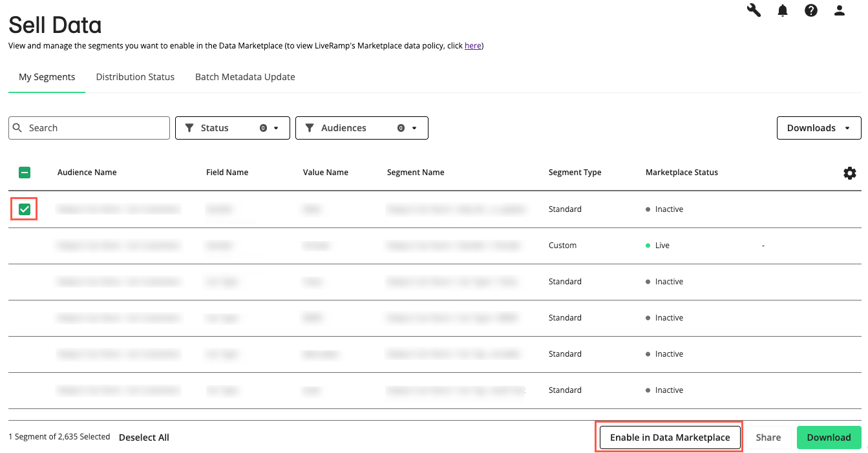Expand the Audiences filter dropdown
Image resolution: width=868 pixels, height=453 pixels.
point(362,128)
